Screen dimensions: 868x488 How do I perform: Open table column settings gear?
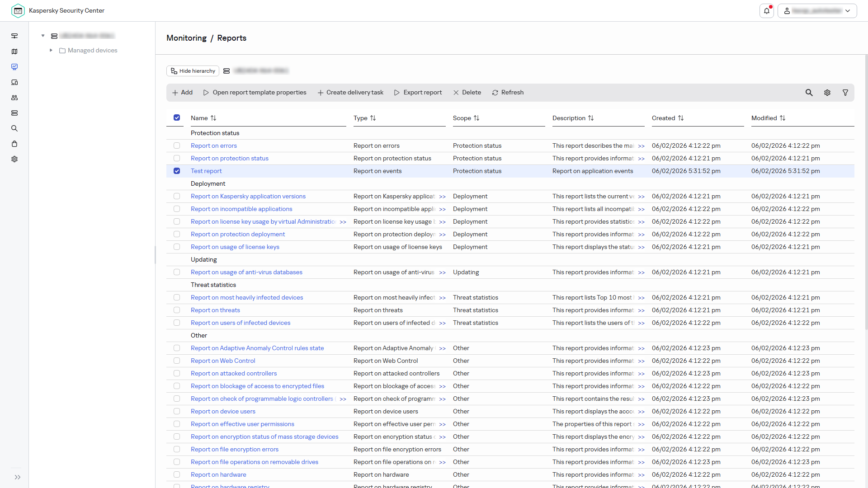pyautogui.click(x=827, y=93)
